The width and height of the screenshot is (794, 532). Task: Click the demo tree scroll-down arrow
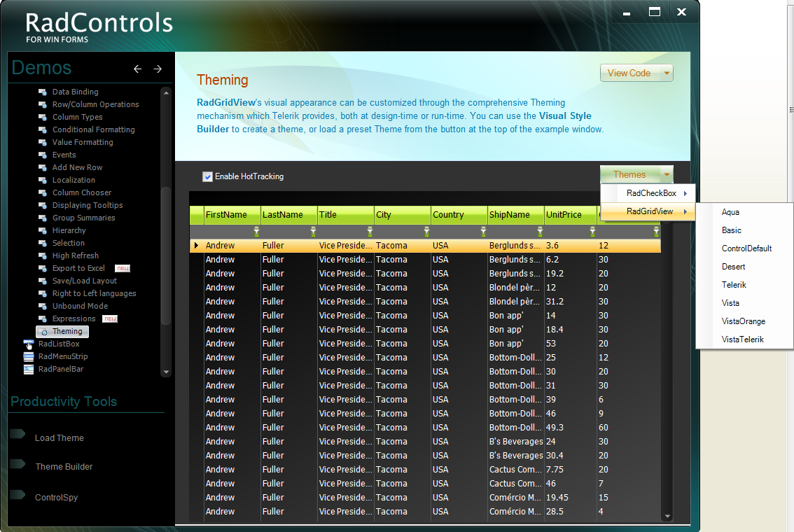(x=165, y=372)
